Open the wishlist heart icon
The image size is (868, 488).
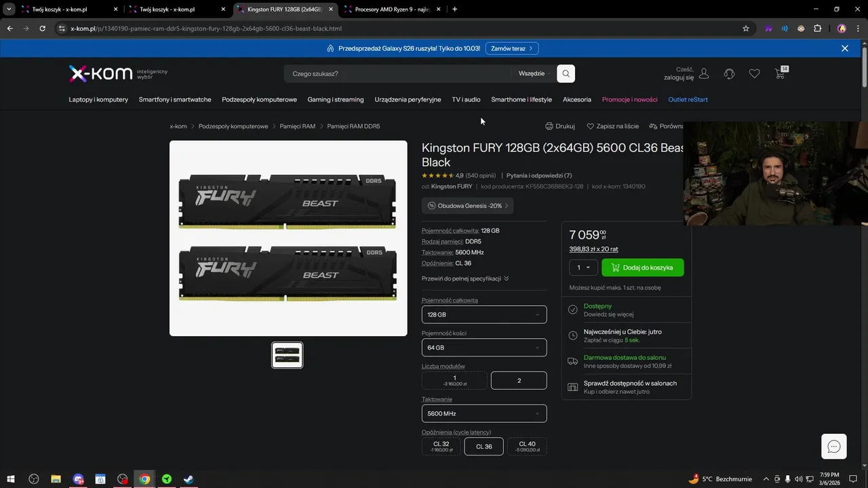[x=754, y=73]
